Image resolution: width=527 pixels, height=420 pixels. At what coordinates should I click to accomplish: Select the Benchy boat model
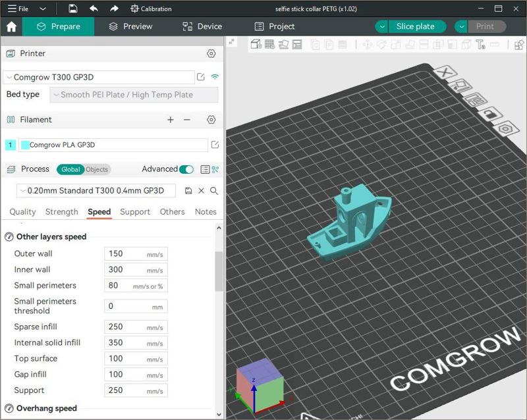pyautogui.click(x=350, y=223)
